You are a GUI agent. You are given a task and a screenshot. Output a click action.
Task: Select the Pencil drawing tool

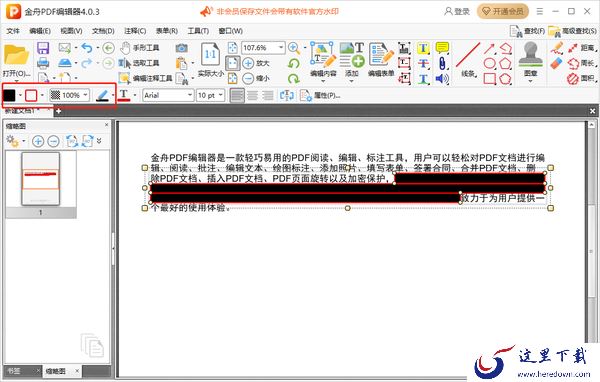(x=557, y=48)
